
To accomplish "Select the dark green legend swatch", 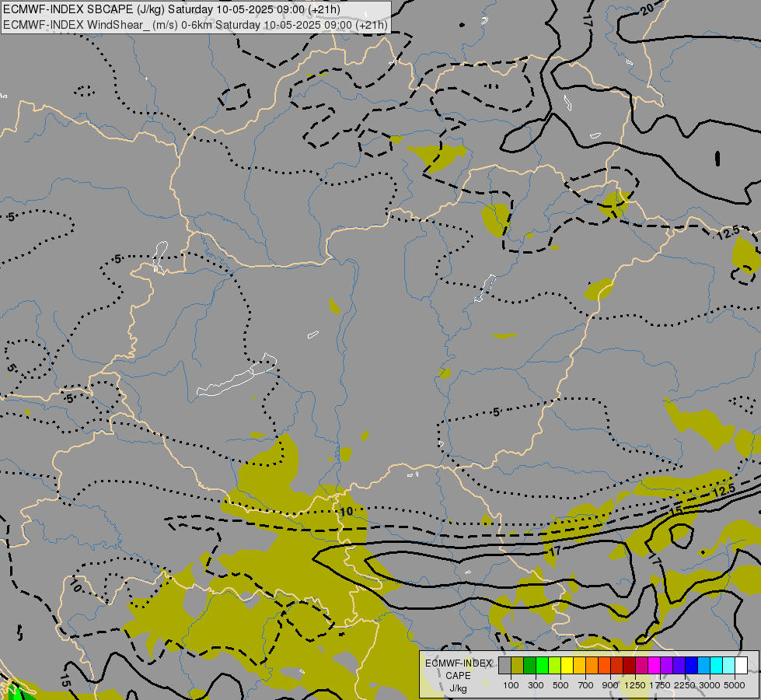I will pyautogui.click(x=529, y=665).
